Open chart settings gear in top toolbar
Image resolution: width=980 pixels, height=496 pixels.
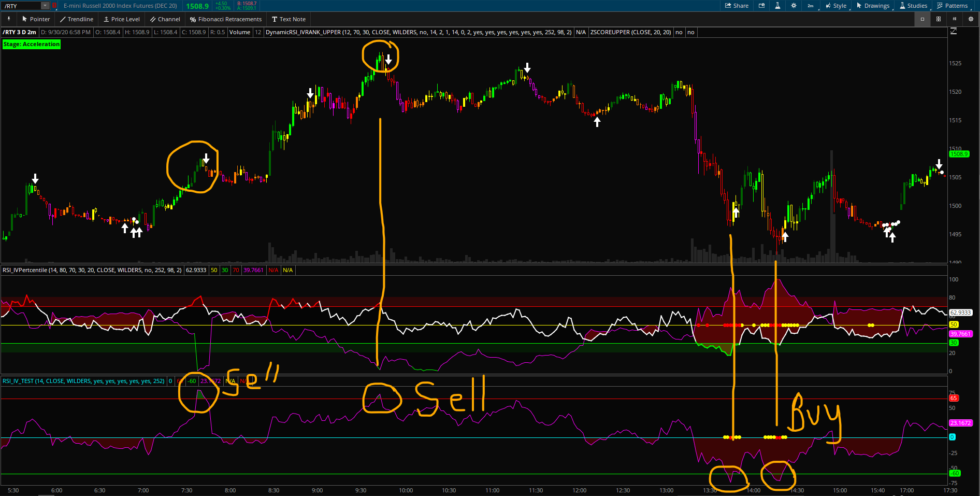coord(794,6)
